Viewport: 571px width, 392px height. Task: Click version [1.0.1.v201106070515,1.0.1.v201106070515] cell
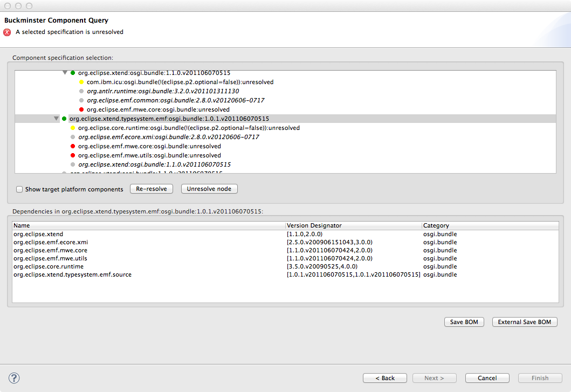(353, 274)
